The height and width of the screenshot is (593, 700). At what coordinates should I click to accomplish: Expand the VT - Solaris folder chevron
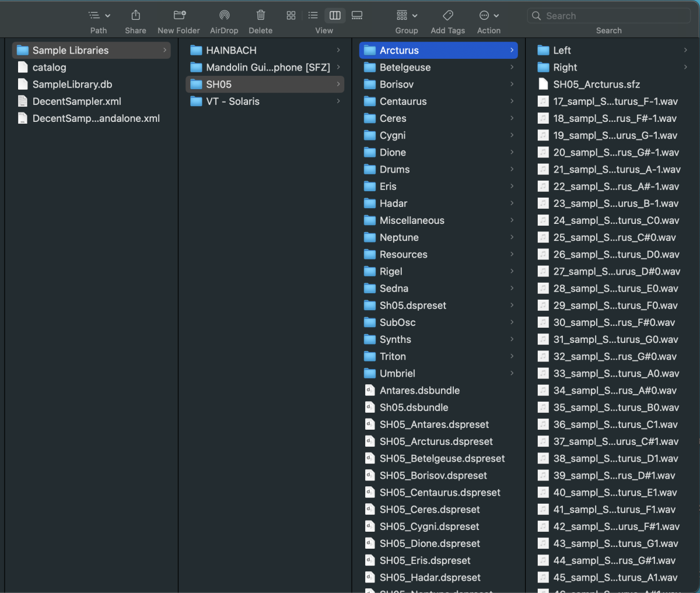pyautogui.click(x=338, y=101)
